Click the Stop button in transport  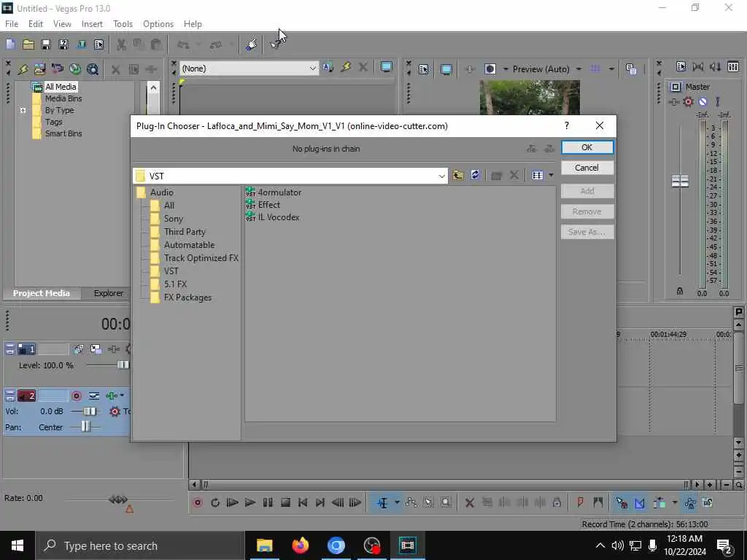coord(285,502)
